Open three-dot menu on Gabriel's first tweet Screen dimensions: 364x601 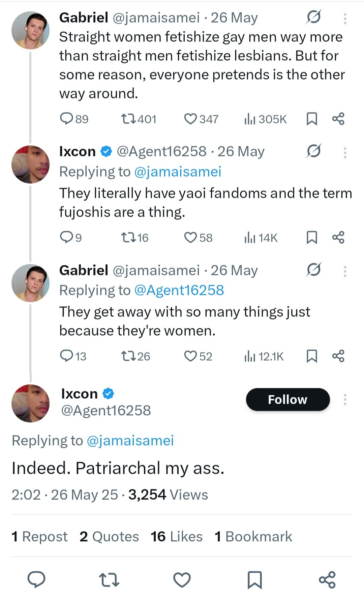click(345, 19)
